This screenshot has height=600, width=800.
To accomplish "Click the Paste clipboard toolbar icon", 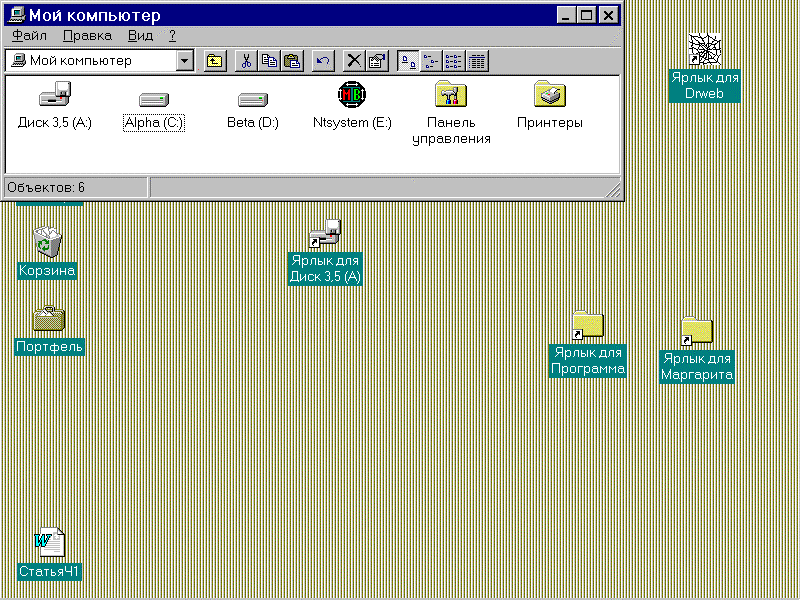I will 292,61.
